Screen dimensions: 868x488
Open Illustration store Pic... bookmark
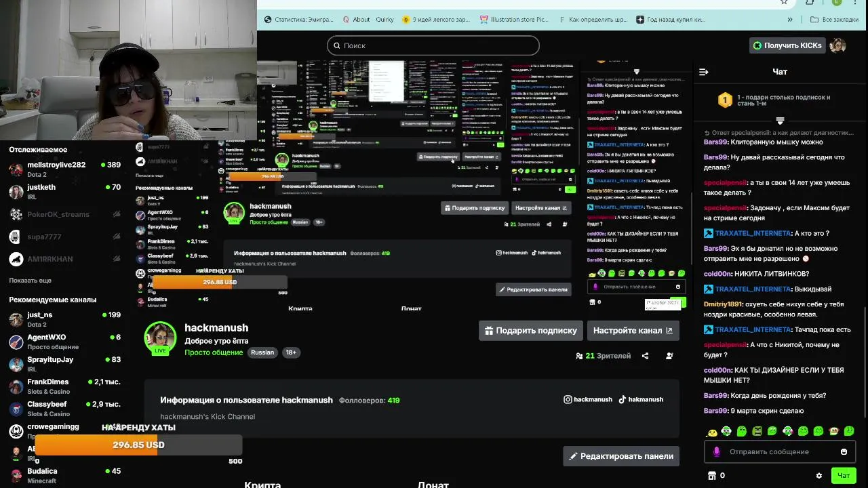coord(514,20)
